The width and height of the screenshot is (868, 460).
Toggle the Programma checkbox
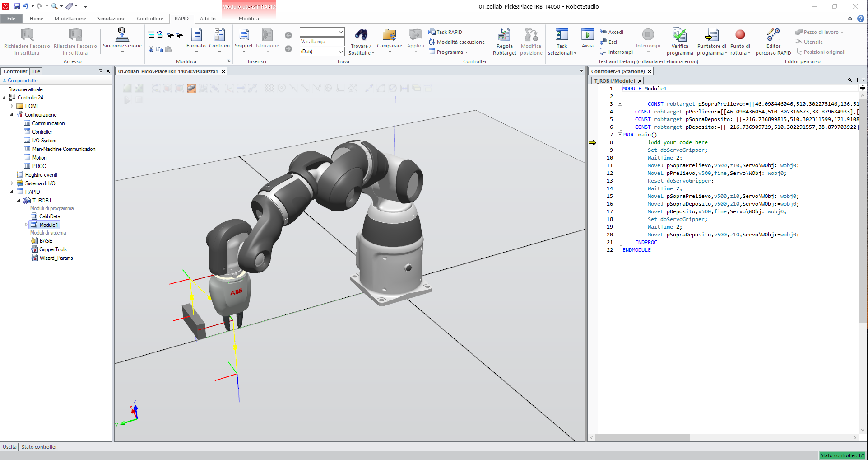pos(449,52)
